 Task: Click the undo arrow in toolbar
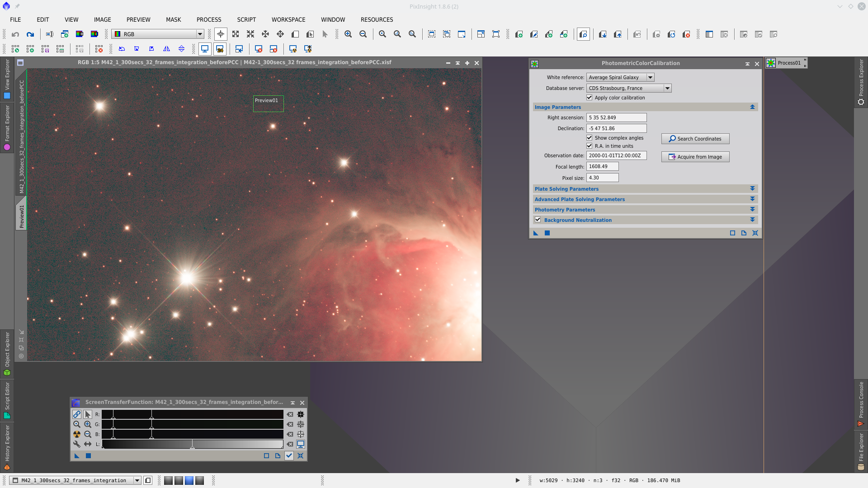(15, 34)
